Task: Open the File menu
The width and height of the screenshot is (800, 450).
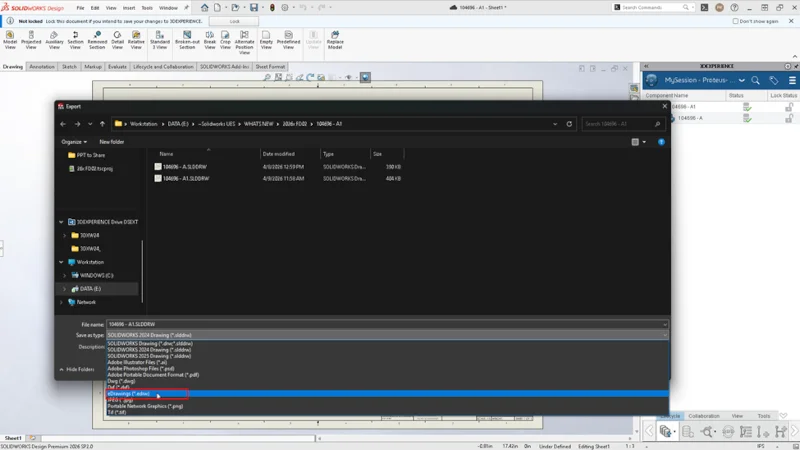Action: pyautogui.click(x=80, y=8)
